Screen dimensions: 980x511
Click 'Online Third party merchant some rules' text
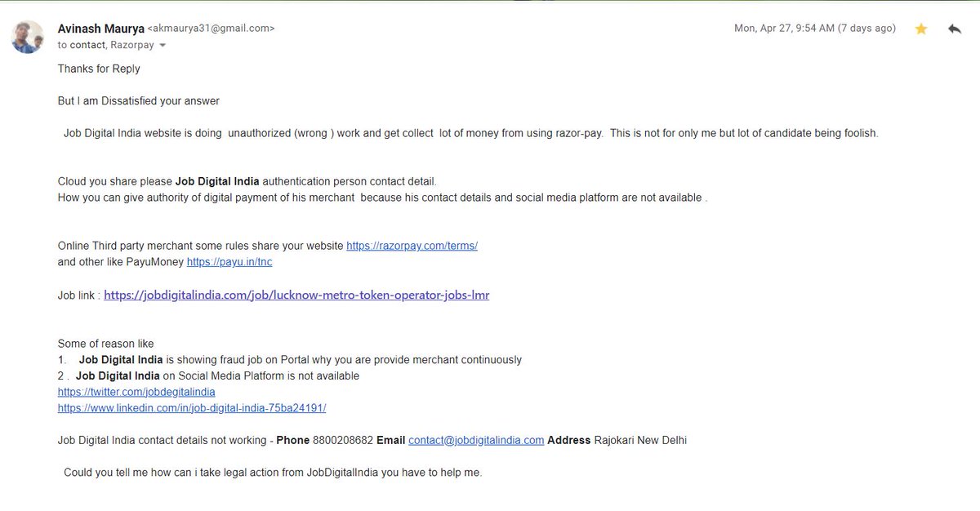[201, 246]
